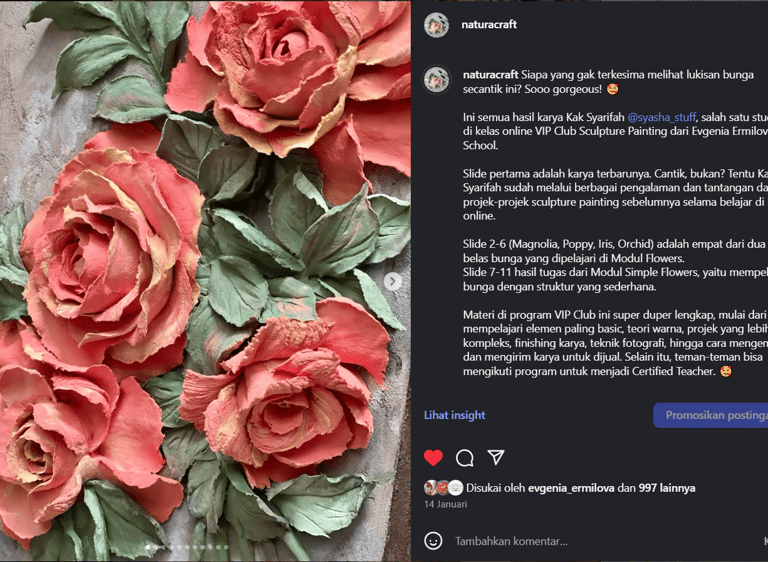
Task: Select the last carousel dot indicator
Action: (226, 547)
